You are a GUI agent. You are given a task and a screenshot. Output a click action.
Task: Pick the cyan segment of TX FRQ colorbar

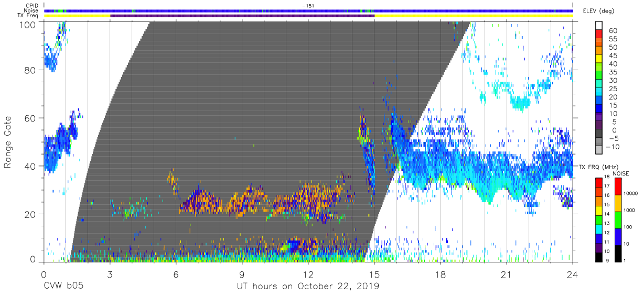pyautogui.click(x=599, y=228)
